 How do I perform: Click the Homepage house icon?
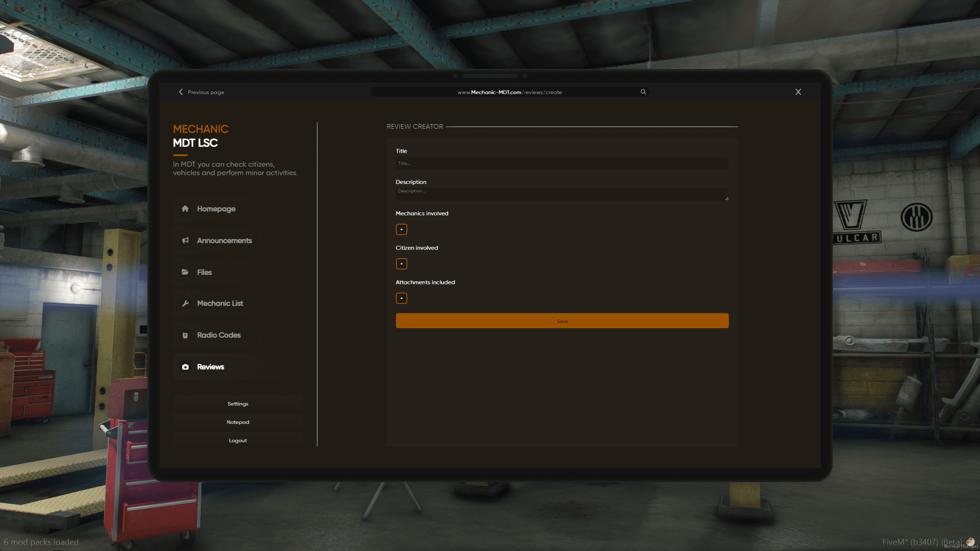pyautogui.click(x=185, y=209)
